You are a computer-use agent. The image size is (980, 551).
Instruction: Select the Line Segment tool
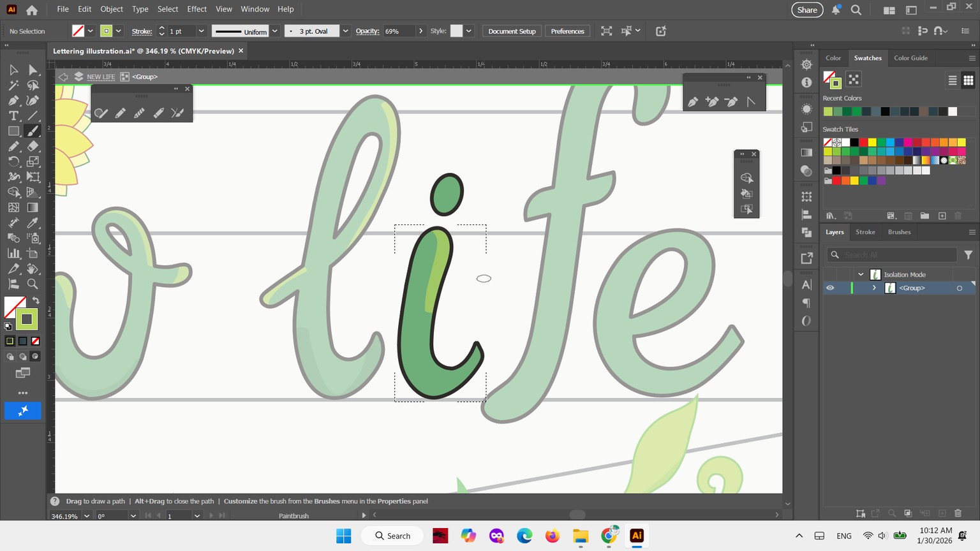pyautogui.click(x=33, y=115)
